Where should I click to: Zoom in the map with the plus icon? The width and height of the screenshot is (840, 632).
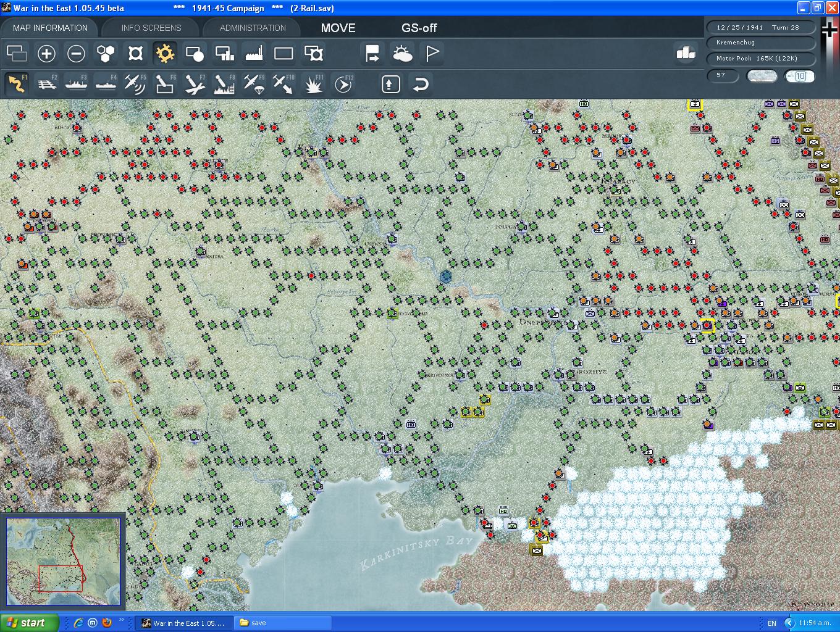[x=46, y=54]
